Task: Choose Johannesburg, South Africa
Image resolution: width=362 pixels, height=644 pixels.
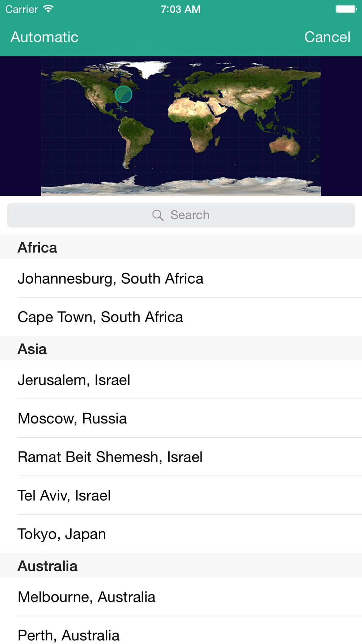Action: (x=181, y=279)
